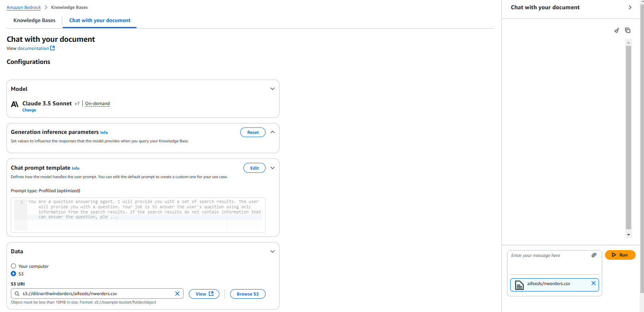Viewport: 644px width, 312px height.
Task: Clear the S3 URI field with the X
Action: tap(177, 294)
